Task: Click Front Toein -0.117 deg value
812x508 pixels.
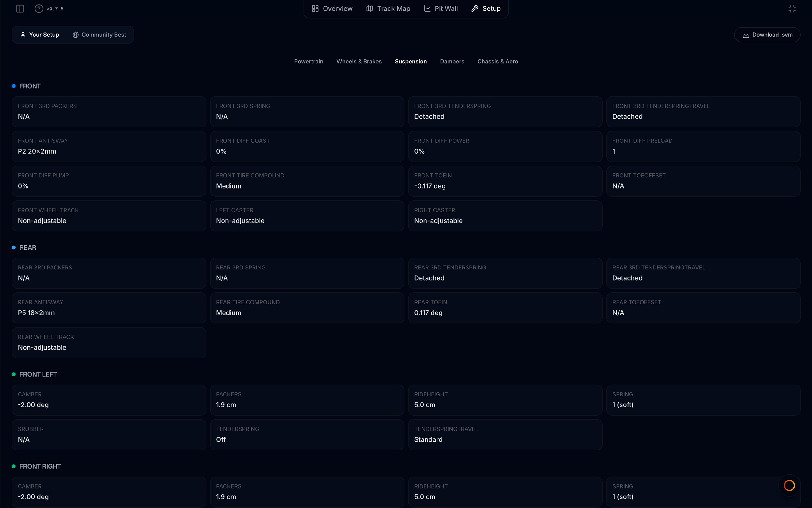Action: (430, 186)
